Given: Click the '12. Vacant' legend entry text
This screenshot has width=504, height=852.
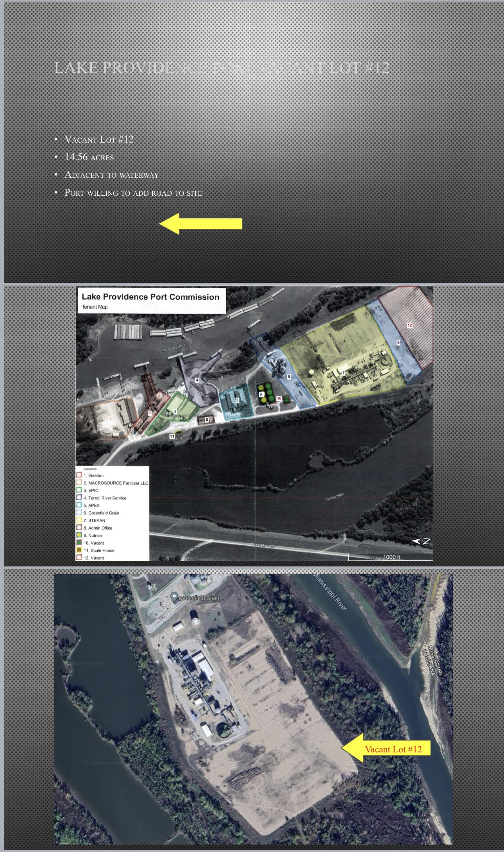Looking at the screenshot, I should pos(94,558).
